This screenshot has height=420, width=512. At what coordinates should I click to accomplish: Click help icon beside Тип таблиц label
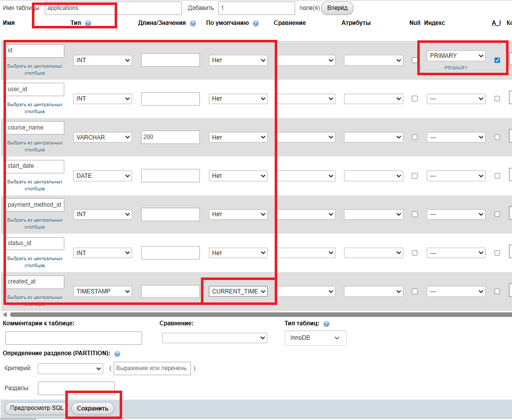[x=326, y=323]
